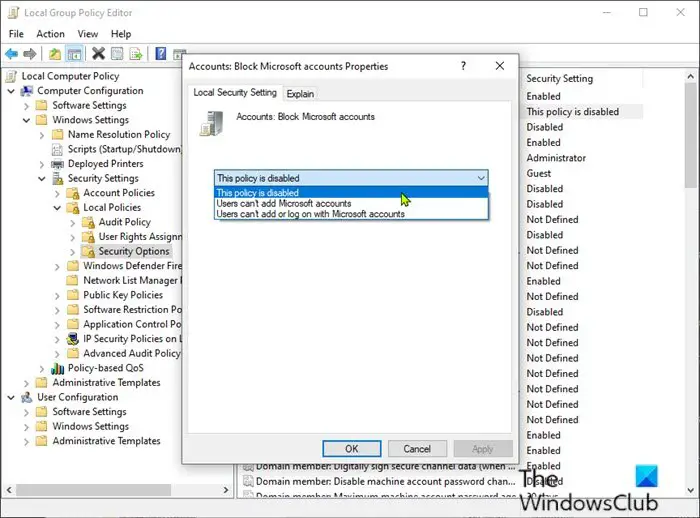Select Security Options in the tree
The height and width of the screenshot is (518, 700).
point(134,251)
